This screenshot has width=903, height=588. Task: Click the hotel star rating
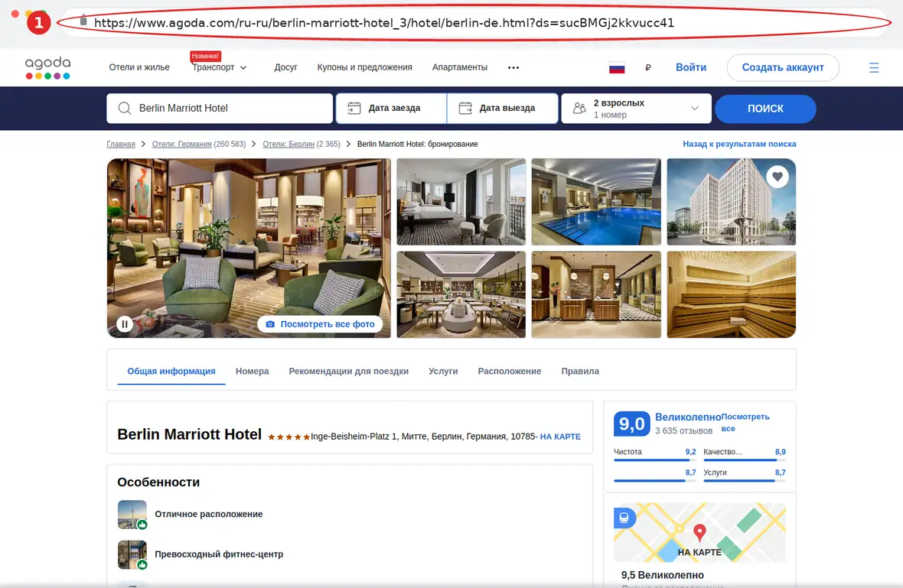(x=289, y=437)
